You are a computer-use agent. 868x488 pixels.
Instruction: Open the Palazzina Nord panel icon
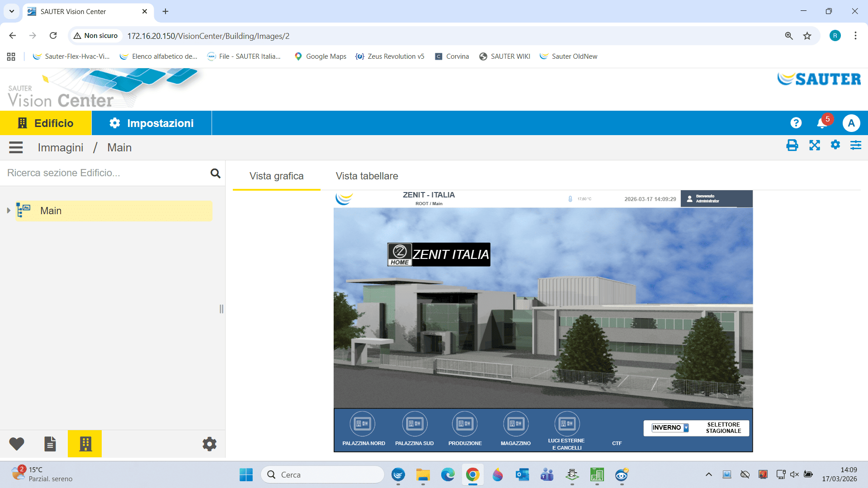pyautogui.click(x=363, y=424)
